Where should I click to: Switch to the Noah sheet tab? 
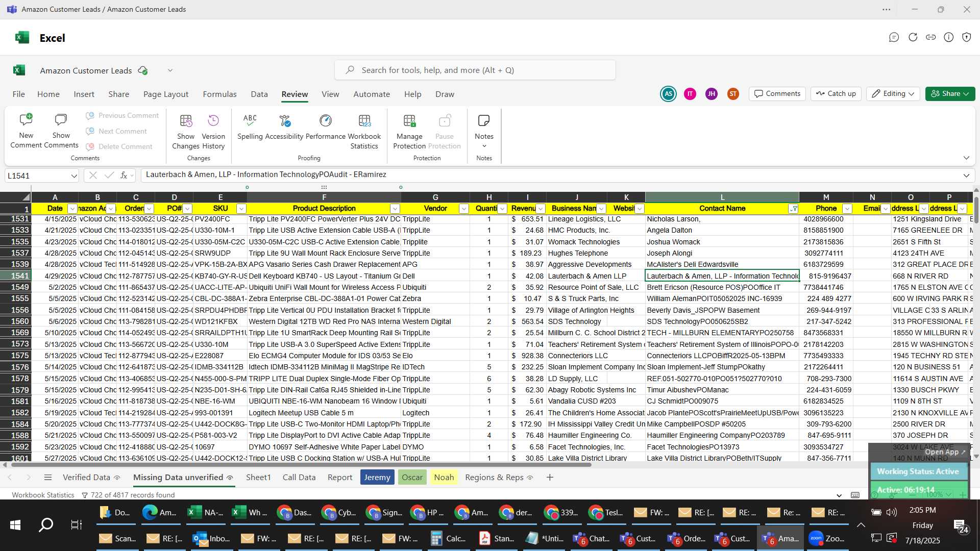444,478
